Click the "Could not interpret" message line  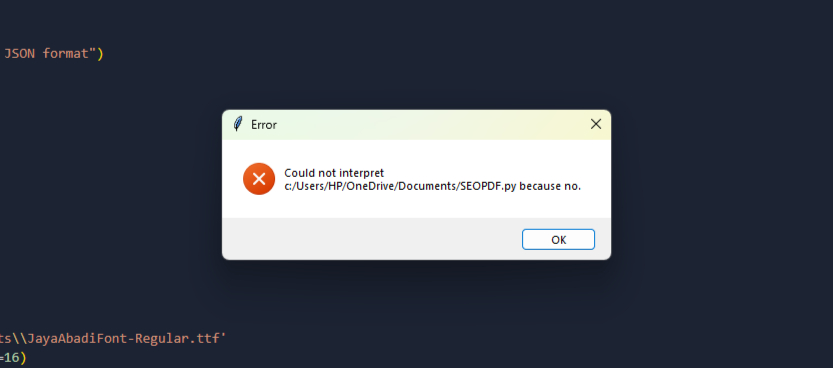(x=334, y=173)
